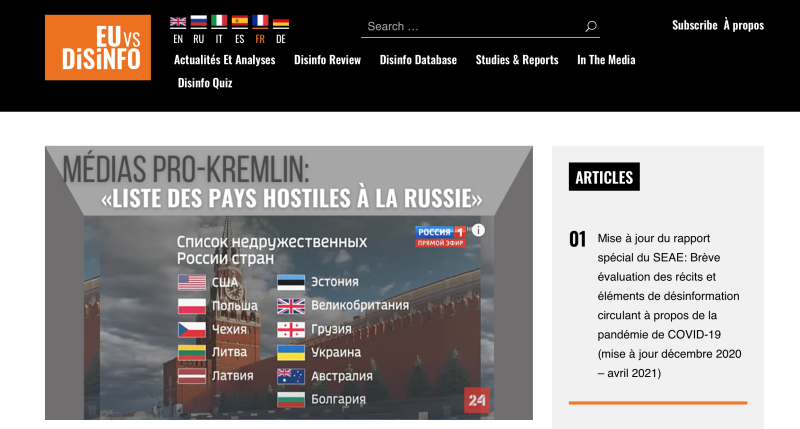The image size is (800, 429).
Task: Click the Россия 1 channel logo in image
Action: click(440, 237)
